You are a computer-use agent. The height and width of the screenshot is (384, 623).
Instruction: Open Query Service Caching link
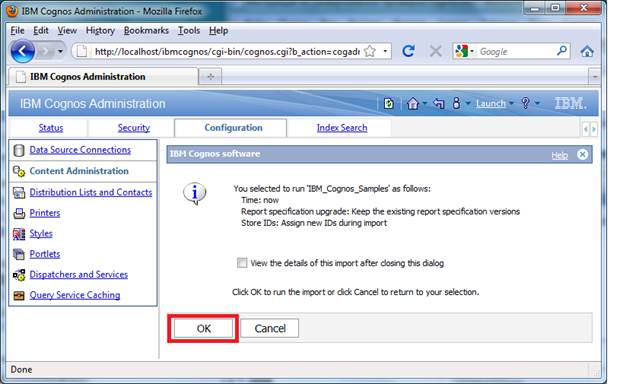tap(75, 295)
